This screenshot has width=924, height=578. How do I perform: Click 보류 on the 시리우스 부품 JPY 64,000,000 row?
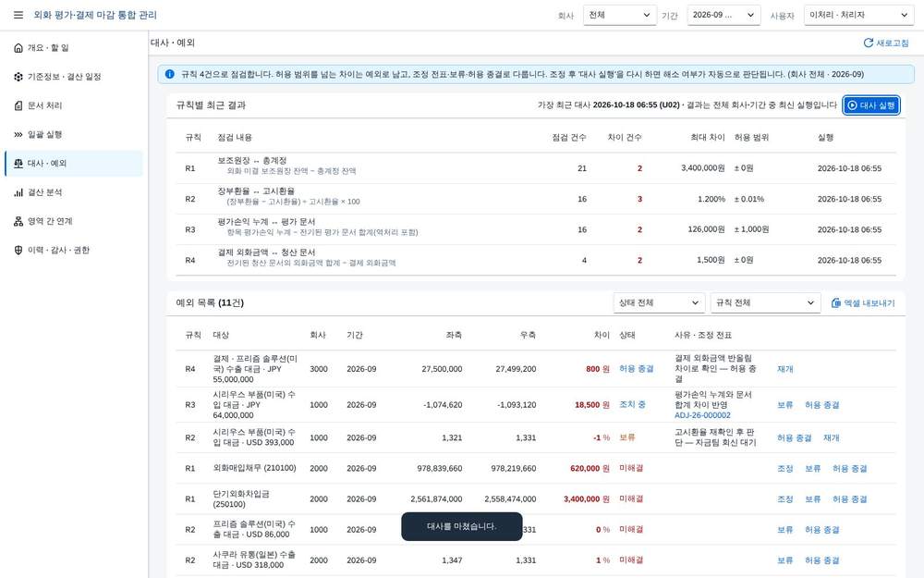[784, 405]
